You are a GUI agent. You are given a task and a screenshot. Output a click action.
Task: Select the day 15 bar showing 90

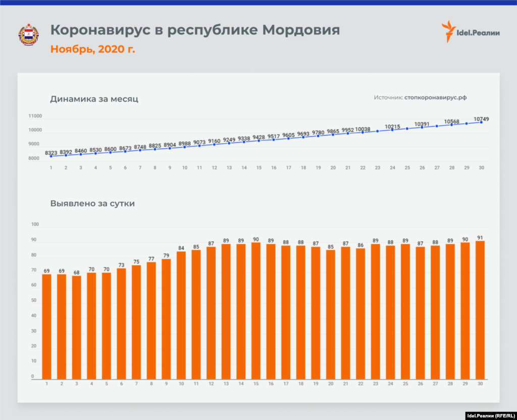(x=256, y=310)
